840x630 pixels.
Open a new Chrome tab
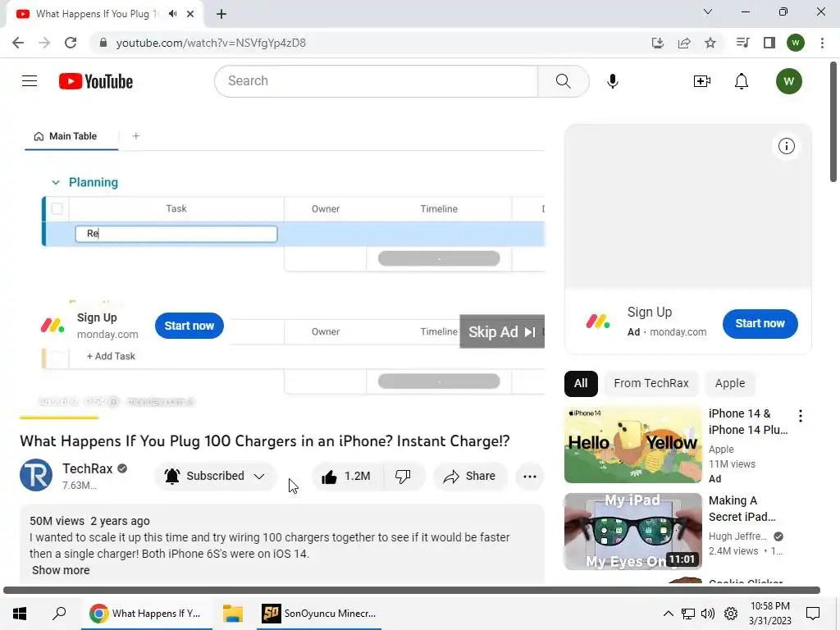(x=221, y=14)
